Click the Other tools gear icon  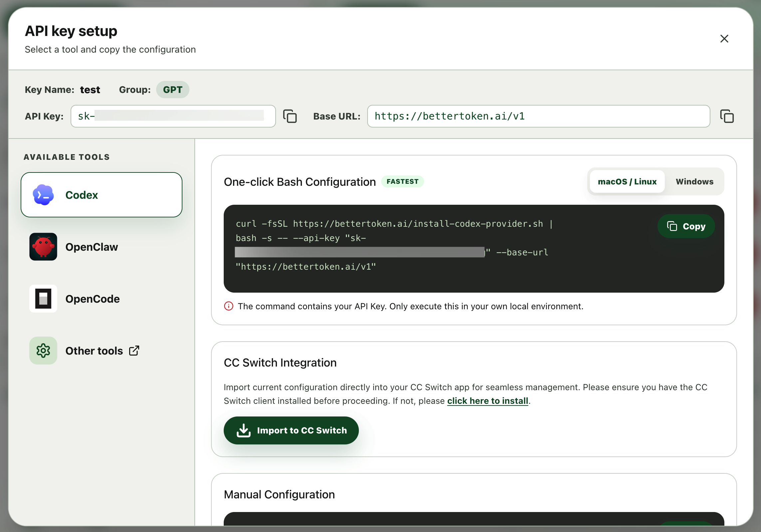pyautogui.click(x=43, y=351)
